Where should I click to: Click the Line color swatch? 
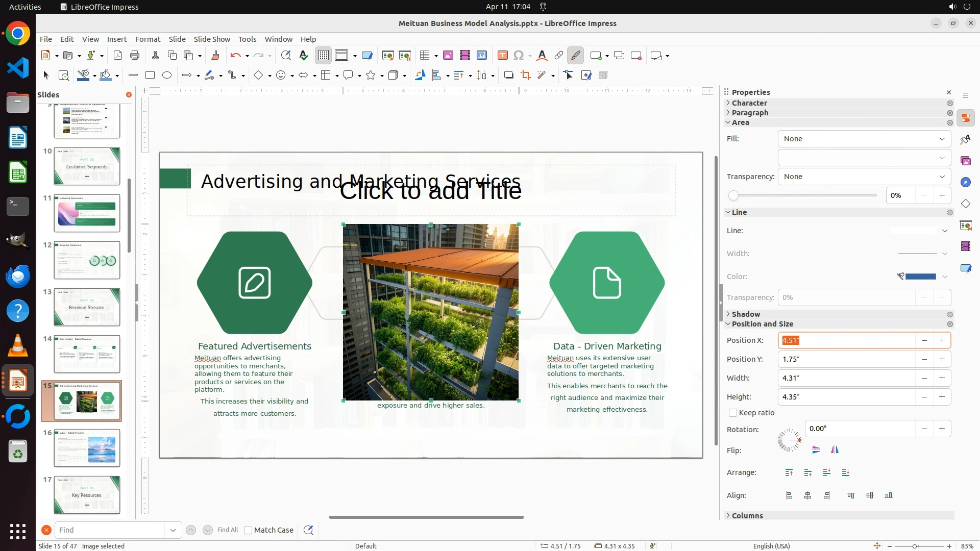(920, 277)
